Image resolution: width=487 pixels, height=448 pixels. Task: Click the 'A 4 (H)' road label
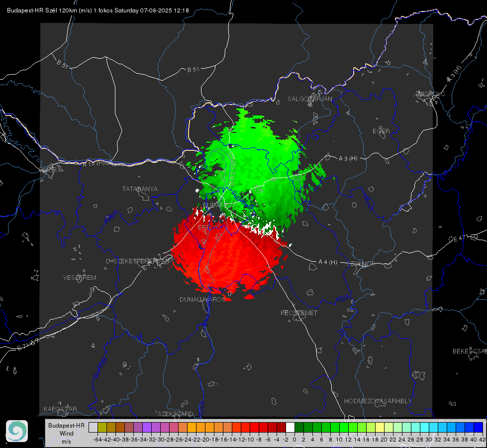[328, 262]
